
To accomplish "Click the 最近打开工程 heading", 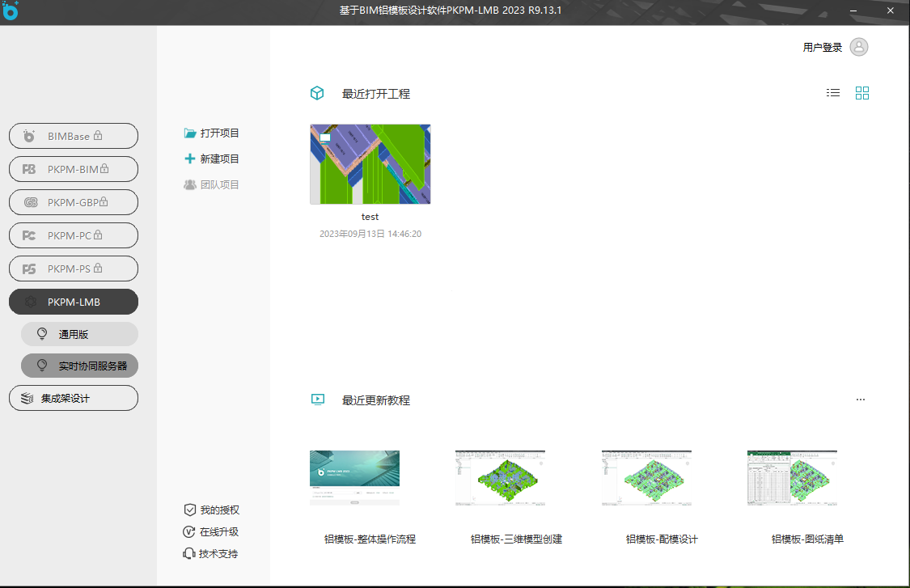I will (376, 94).
